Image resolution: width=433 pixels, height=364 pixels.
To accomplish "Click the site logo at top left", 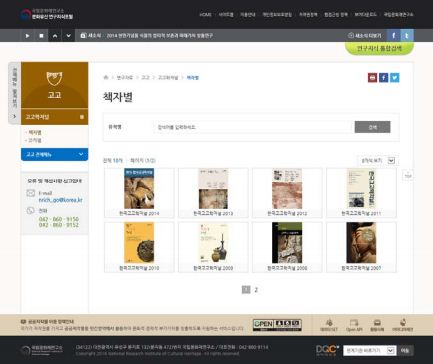I will tap(47, 14).
